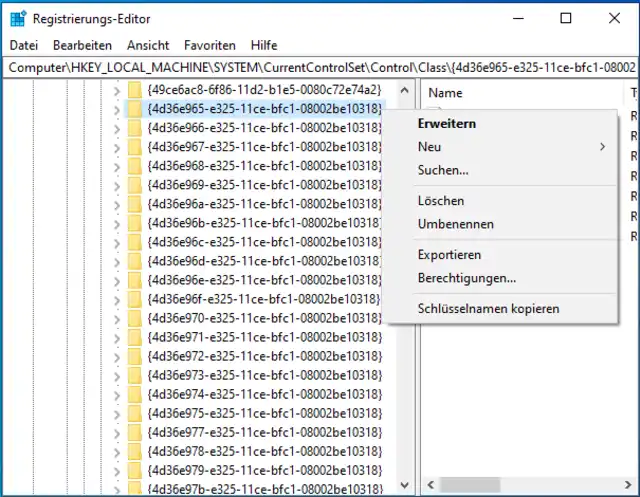Screen dimensions: 640x497
Task: Choose Berechtigungen... from the context menu
Action: [467, 278]
